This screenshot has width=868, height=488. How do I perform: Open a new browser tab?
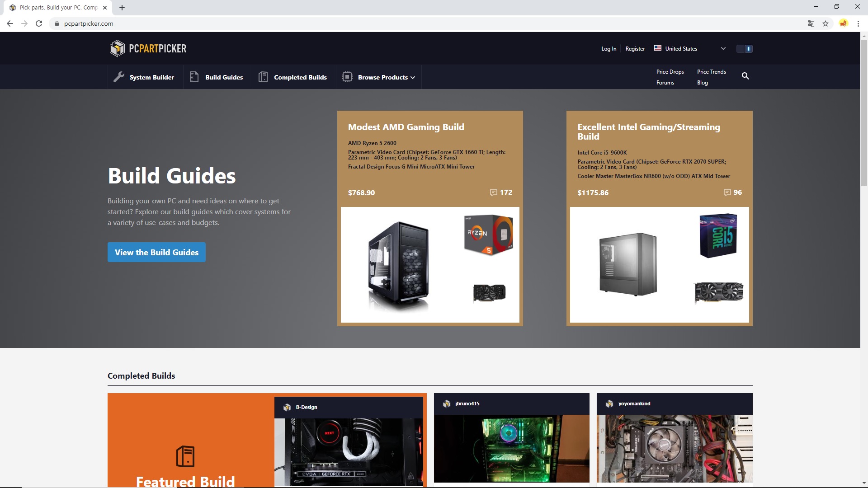click(122, 8)
